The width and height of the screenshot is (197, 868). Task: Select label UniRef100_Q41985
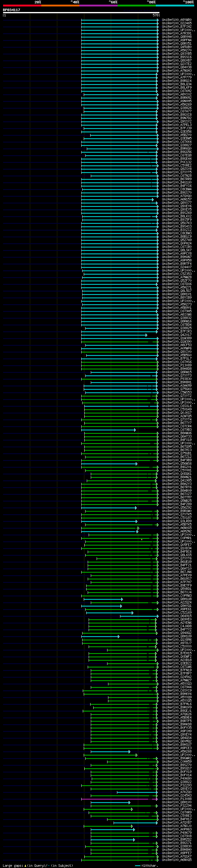pyautogui.click(x=177, y=481)
